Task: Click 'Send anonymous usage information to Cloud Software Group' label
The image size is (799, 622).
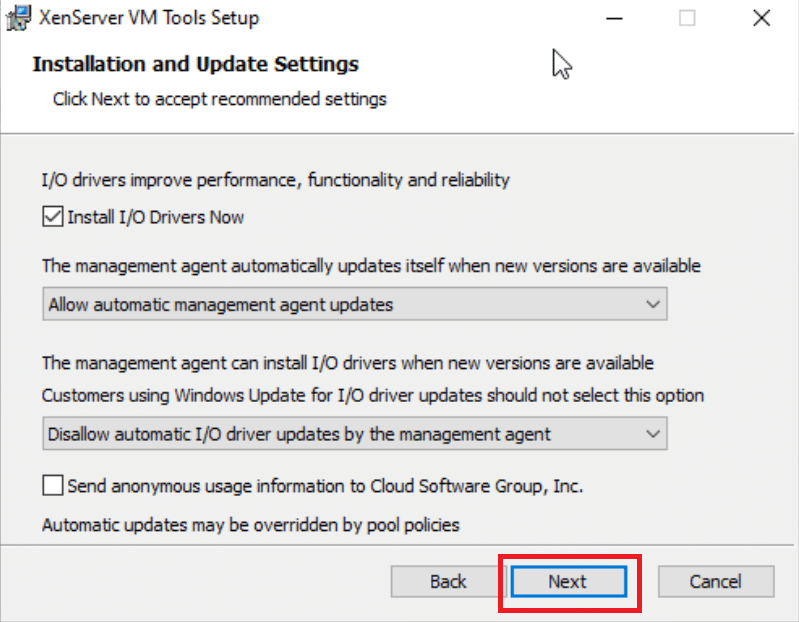Action: tap(325, 486)
